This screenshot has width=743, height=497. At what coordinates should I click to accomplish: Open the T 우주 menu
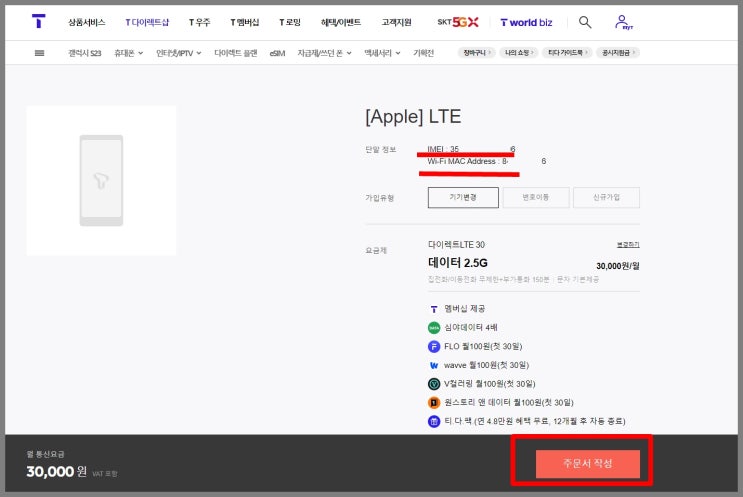pyautogui.click(x=199, y=22)
